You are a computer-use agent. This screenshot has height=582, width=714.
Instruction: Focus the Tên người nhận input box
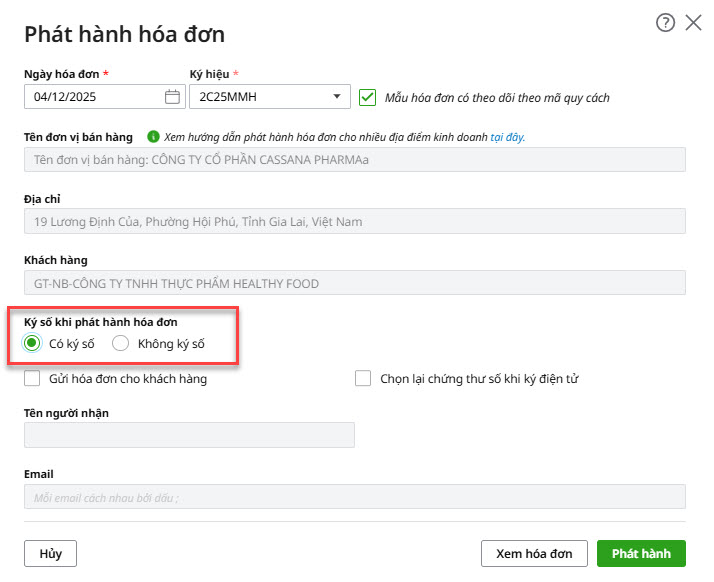point(189,435)
